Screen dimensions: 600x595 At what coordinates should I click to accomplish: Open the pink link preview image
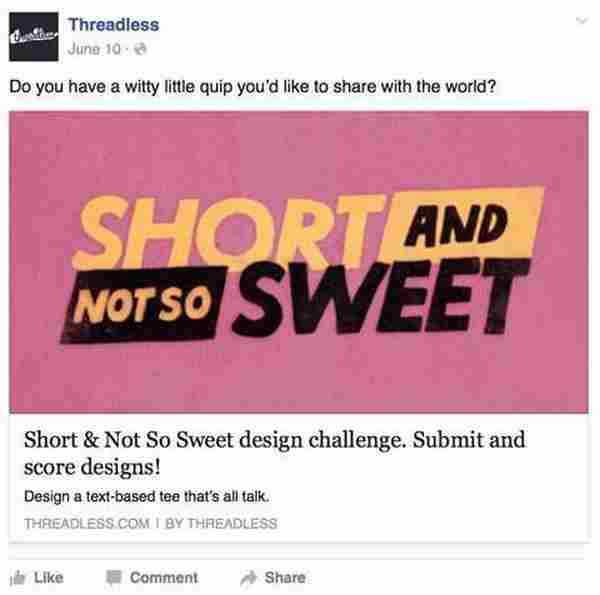298,262
